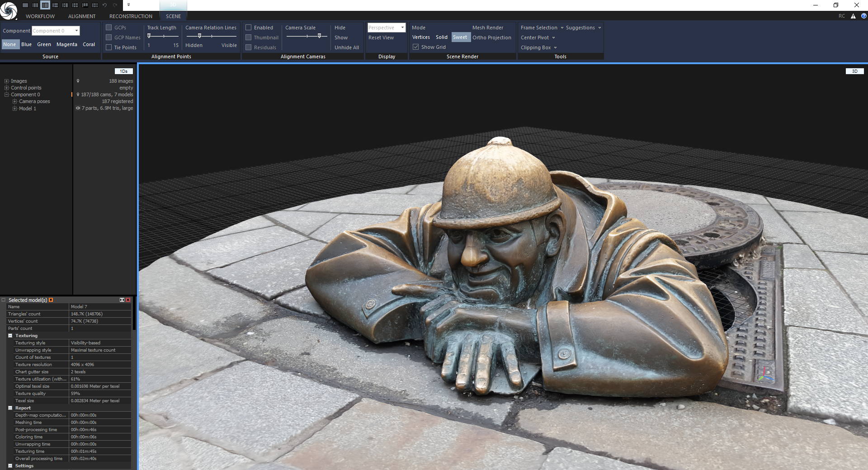Uncheck the Show Grid checkbox
The image size is (868, 470).
415,47
